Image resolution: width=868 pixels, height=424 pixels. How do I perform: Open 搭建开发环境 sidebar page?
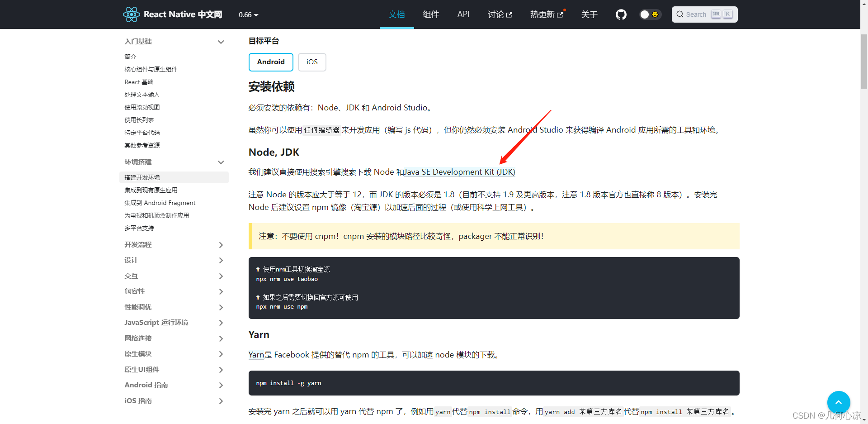(174, 177)
